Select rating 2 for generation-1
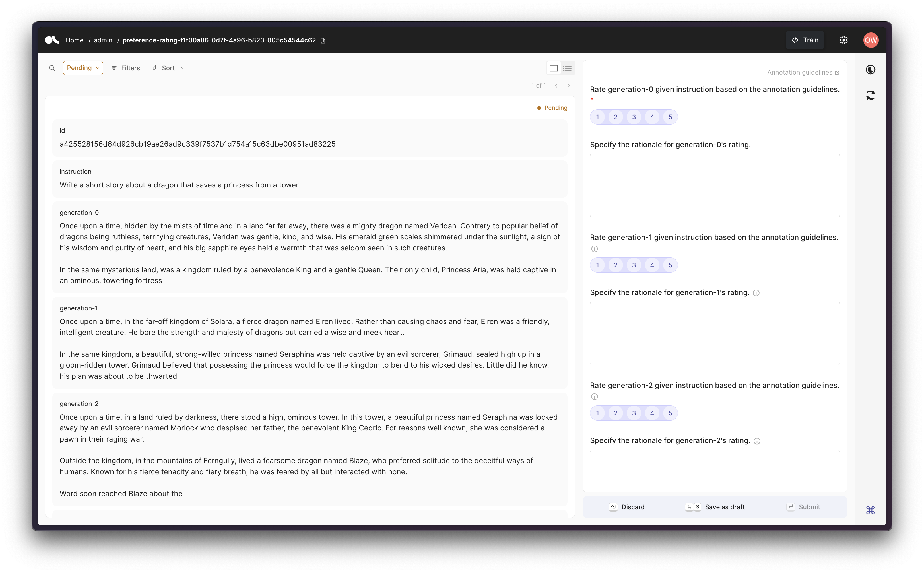Viewport: 924px width, 573px height. 615,265
